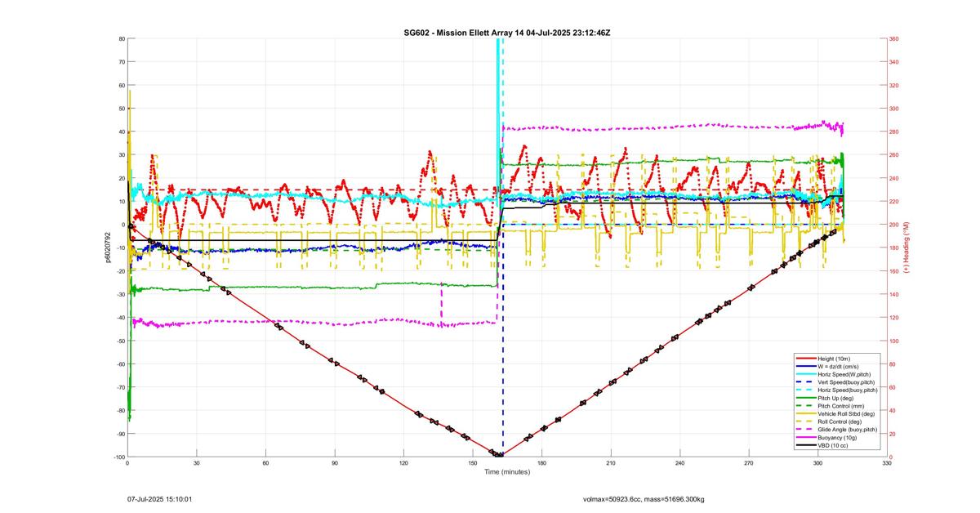
Task: Click the '100' tick on the heading axis
Action: (894, 341)
